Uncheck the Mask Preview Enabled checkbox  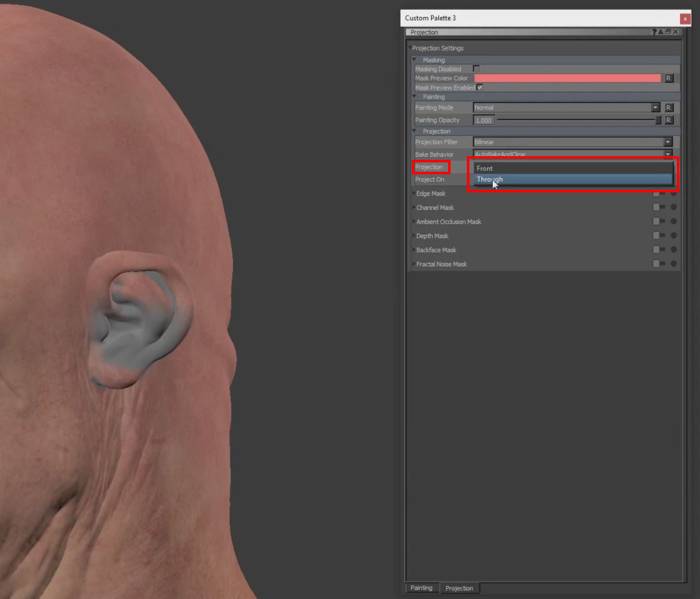tap(480, 87)
